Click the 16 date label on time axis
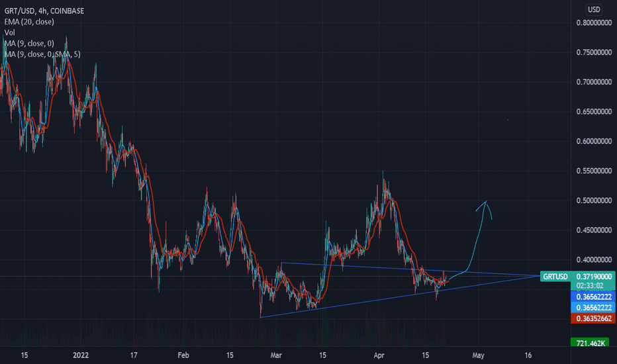This screenshot has height=364, width=617. [528, 355]
